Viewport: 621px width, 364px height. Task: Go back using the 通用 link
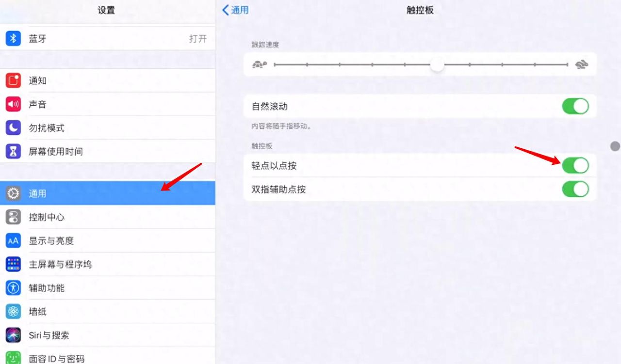[x=238, y=10]
